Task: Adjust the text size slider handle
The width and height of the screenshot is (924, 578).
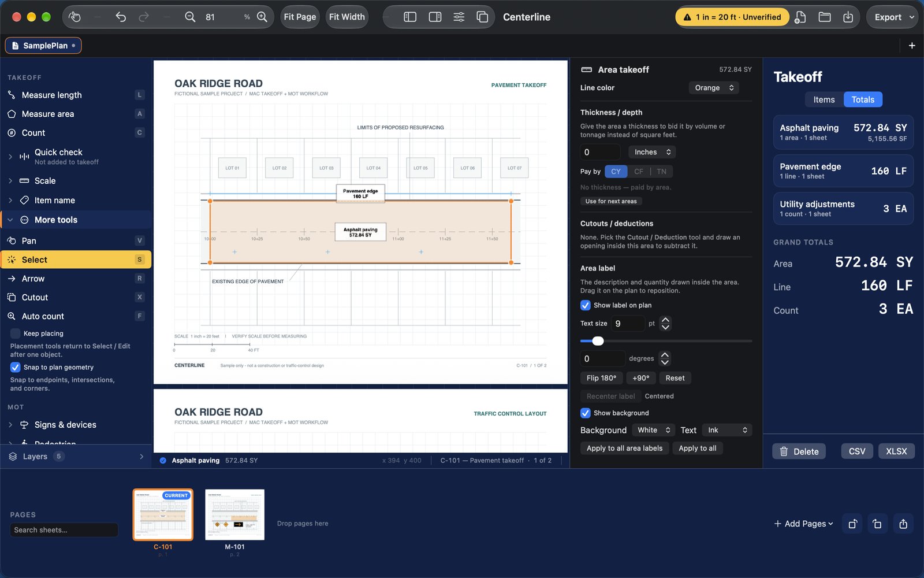Action: [x=598, y=341]
